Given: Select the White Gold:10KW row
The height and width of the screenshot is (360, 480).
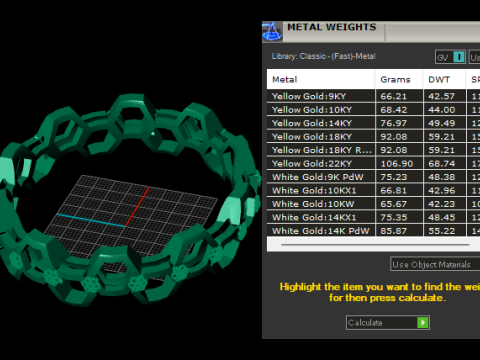Looking at the screenshot, I should [x=373, y=204].
